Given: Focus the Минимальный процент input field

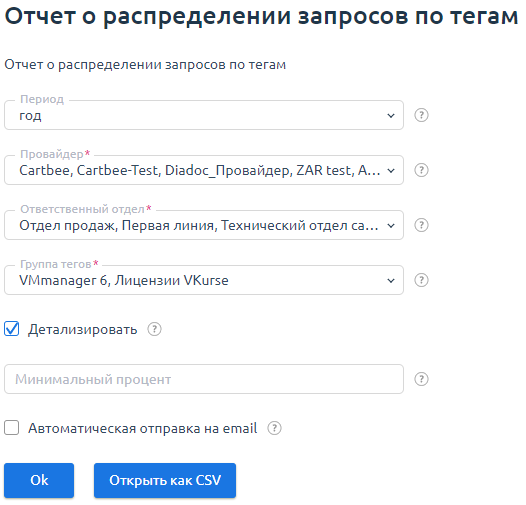Looking at the screenshot, I should point(204,379).
